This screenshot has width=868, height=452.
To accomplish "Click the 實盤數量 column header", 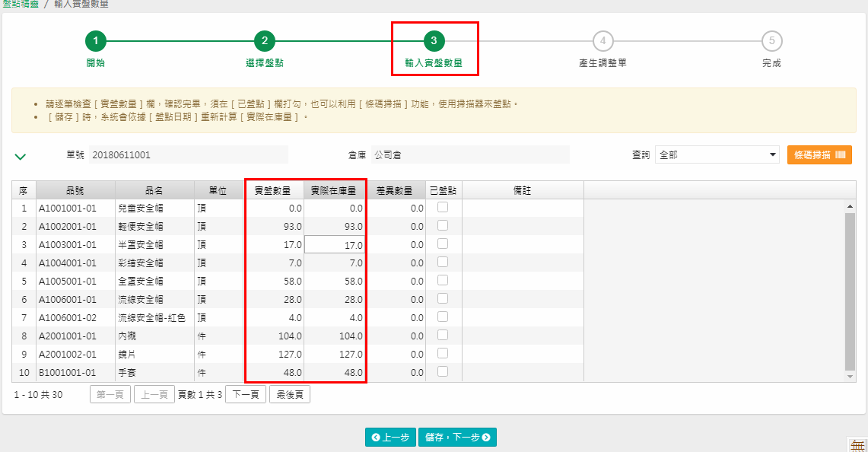I will click(x=273, y=190).
